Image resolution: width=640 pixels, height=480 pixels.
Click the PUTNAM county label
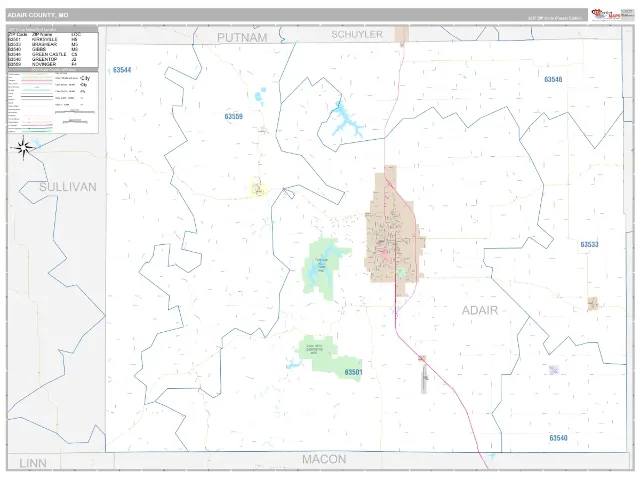[x=242, y=38]
